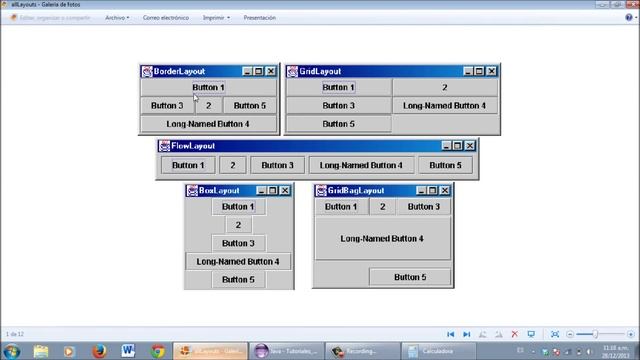Click Editar, organizar o compartir

click(x=50, y=18)
